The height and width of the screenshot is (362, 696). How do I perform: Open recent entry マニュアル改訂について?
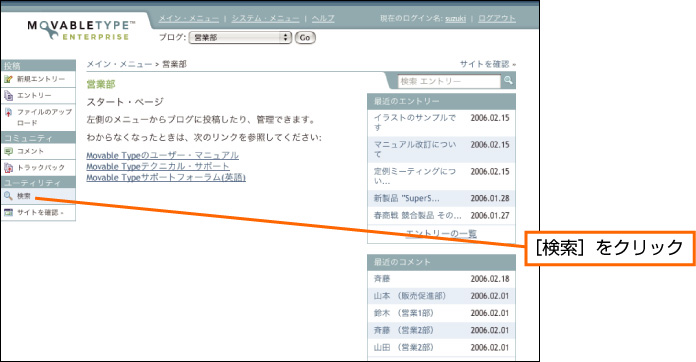click(415, 149)
